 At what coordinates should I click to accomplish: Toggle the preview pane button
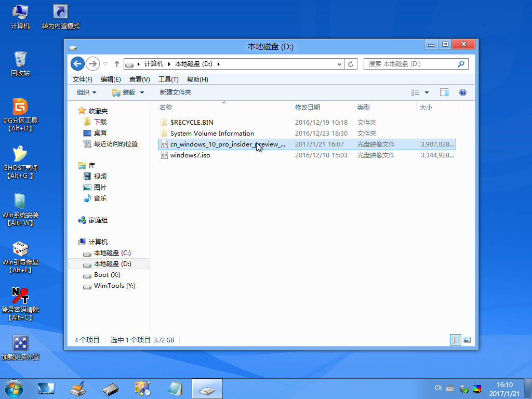point(444,92)
